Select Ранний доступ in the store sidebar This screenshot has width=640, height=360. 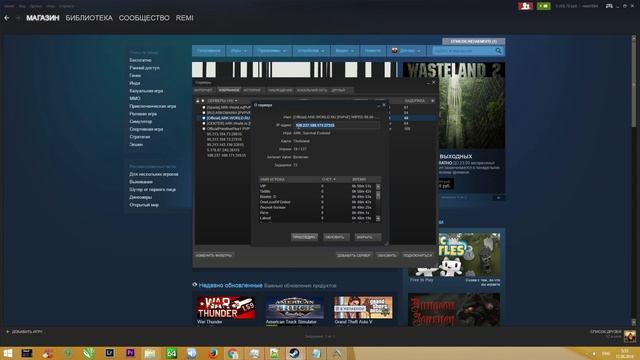coord(144,68)
